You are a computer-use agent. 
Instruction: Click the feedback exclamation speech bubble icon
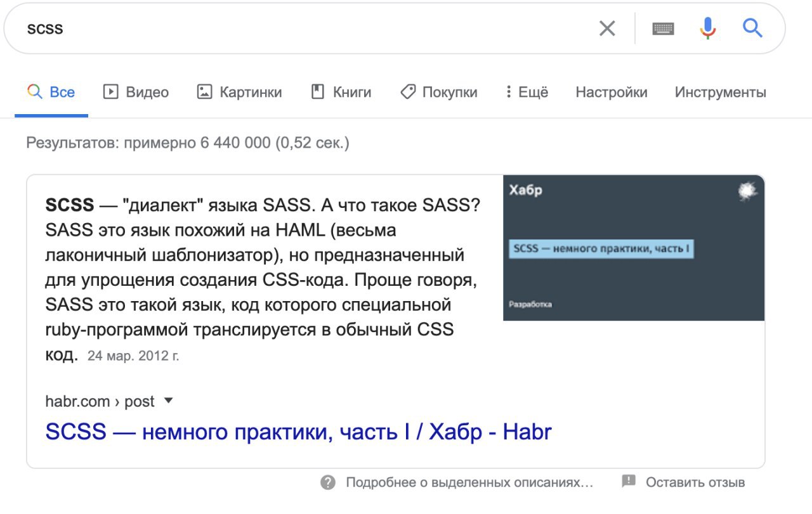629,481
